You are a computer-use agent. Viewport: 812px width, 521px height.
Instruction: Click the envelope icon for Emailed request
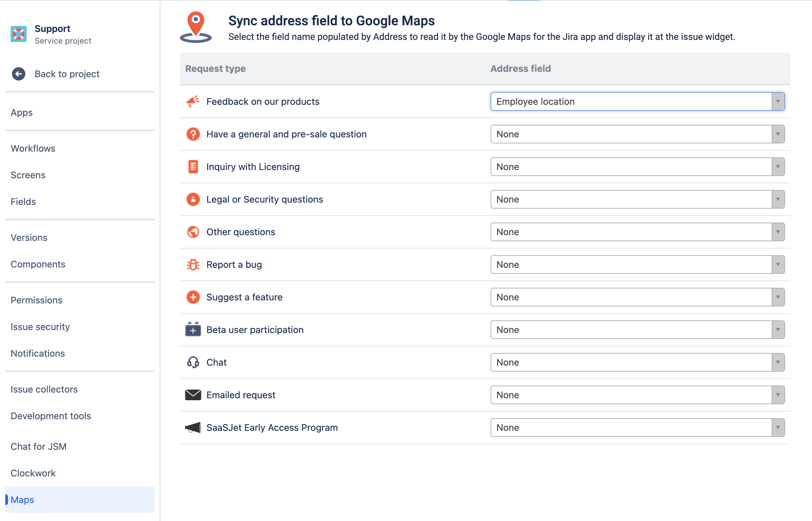tap(193, 395)
